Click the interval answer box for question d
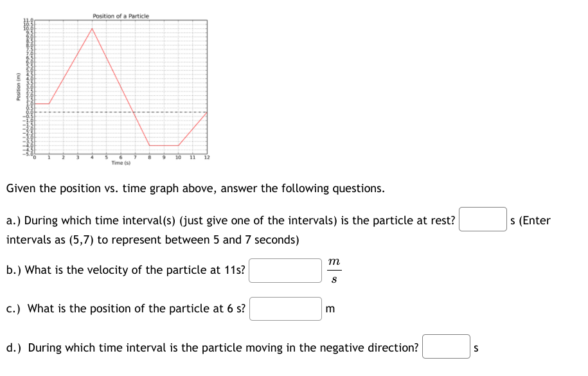588x376 pixels. [446, 346]
